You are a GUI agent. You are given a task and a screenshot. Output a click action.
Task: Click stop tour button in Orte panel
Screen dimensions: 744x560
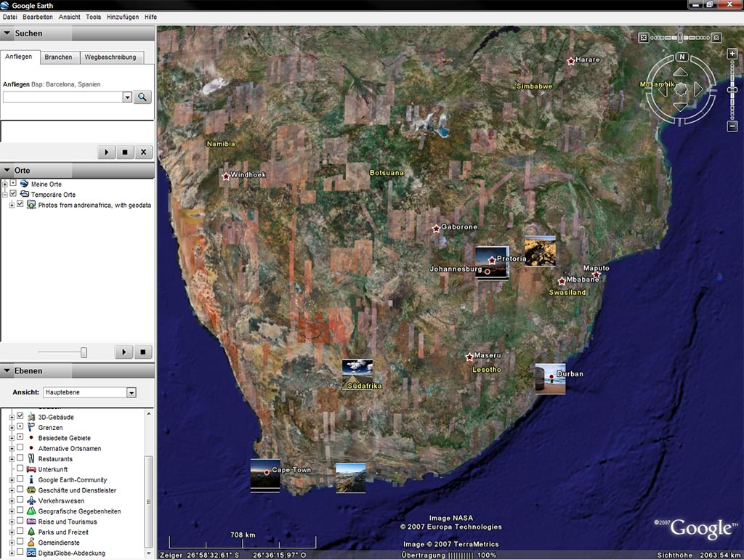pos(143,352)
